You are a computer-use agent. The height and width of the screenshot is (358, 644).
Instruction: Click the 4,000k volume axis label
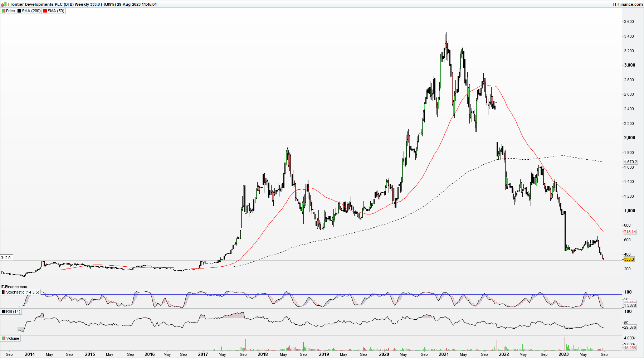(x=630, y=338)
